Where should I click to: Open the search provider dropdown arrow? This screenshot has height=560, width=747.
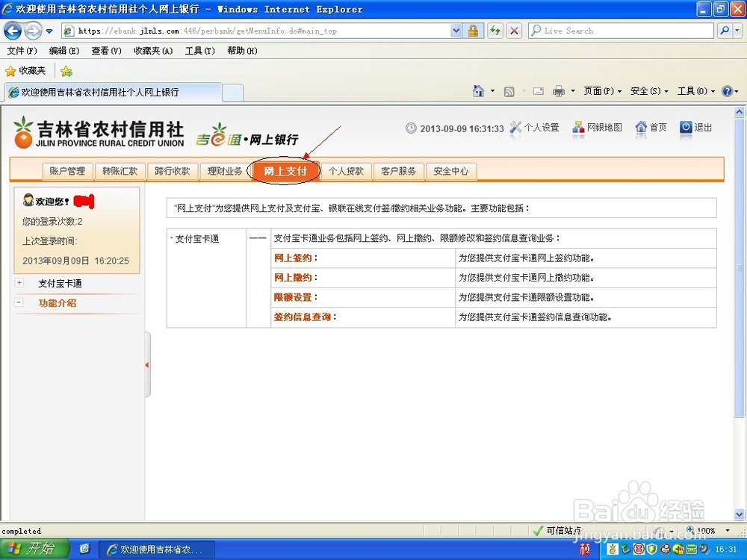coord(737,31)
